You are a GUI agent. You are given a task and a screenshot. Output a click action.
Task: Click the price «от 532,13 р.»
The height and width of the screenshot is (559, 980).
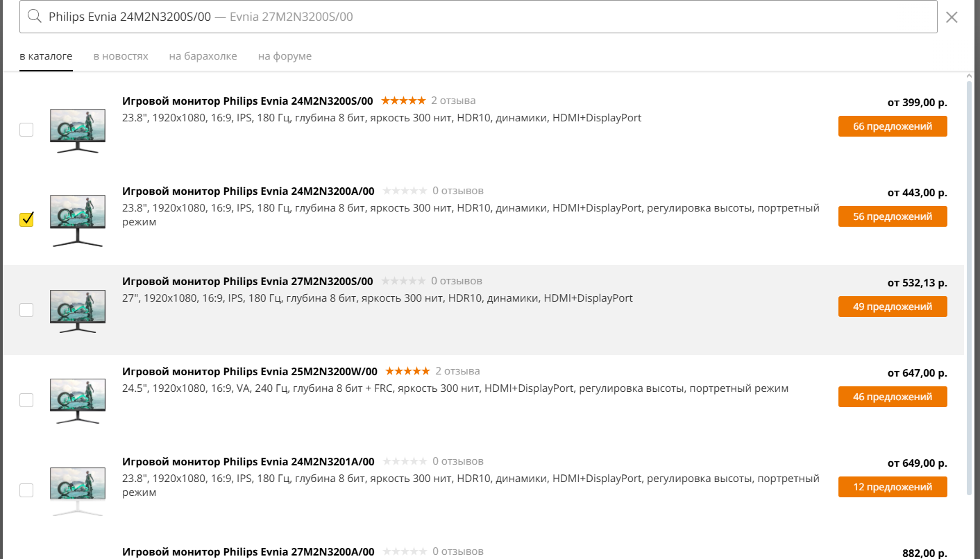[917, 283]
